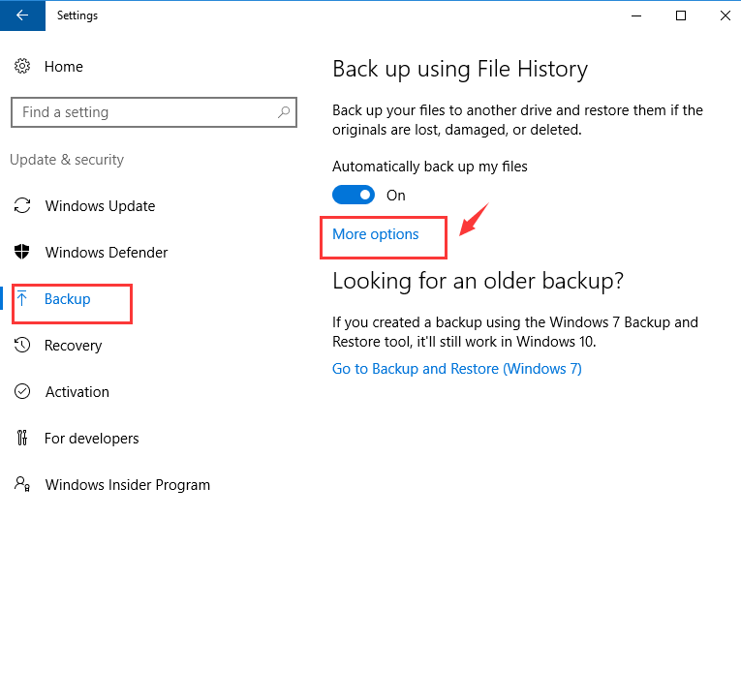Open the For developers section
Viewport: 741px width, 700px height.
point(92,439)
